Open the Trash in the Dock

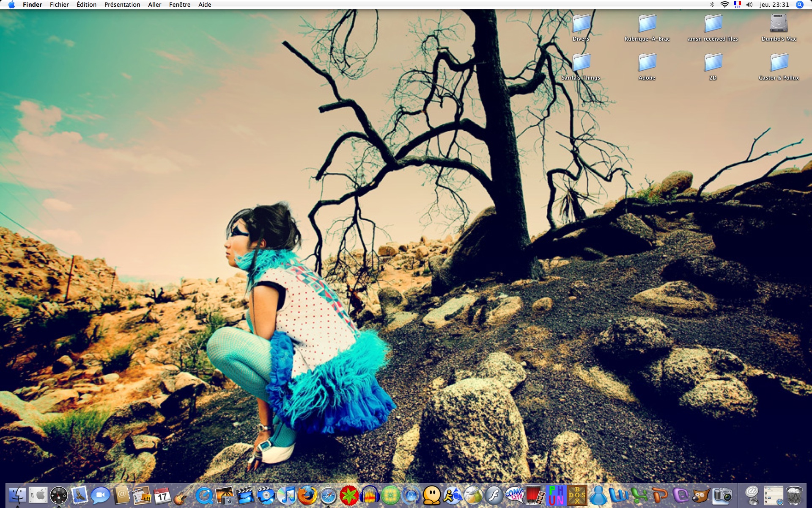coord(795,495)
